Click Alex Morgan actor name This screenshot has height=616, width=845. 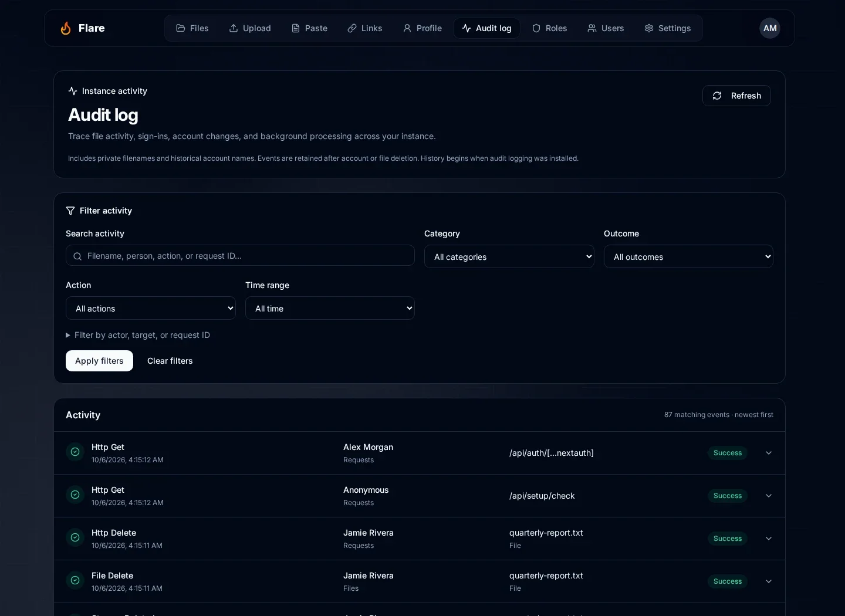pos(369,447)
